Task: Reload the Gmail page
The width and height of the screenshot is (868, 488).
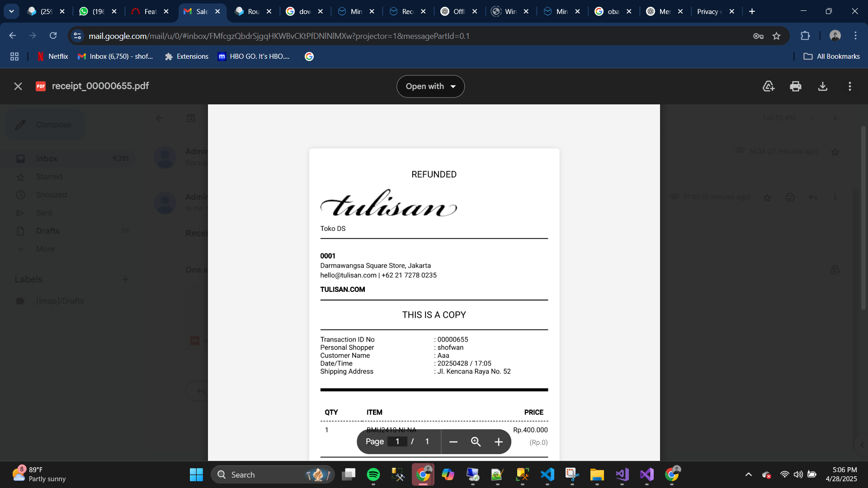Action: coord(53,36)
